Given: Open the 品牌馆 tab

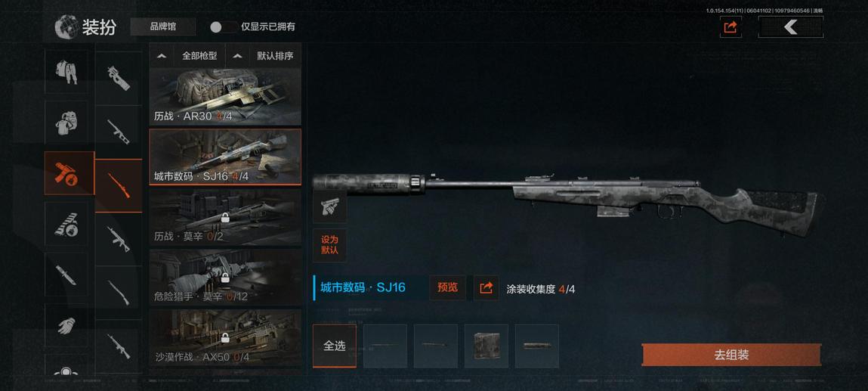Looking at the screenshot, I should point(162,26).
